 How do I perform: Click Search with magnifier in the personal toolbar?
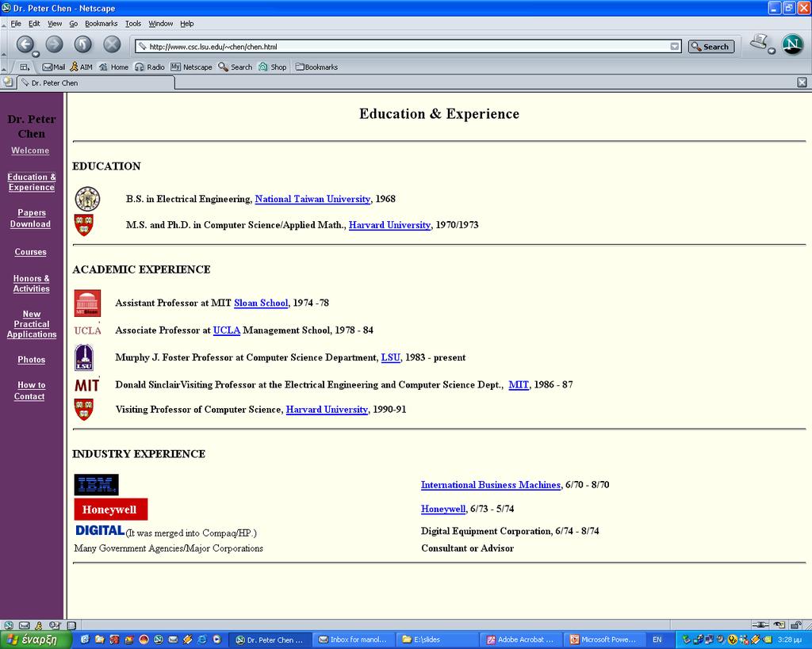pos(235,67)
